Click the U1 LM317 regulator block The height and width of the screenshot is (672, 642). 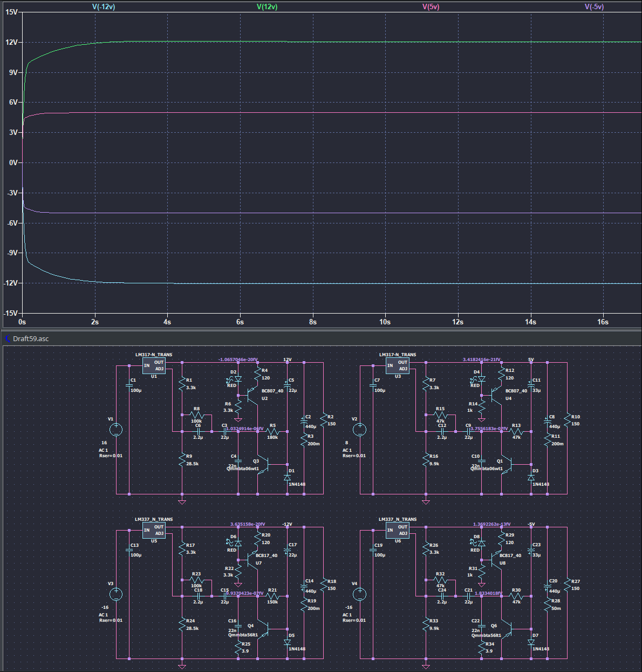[x=154, y=365]
